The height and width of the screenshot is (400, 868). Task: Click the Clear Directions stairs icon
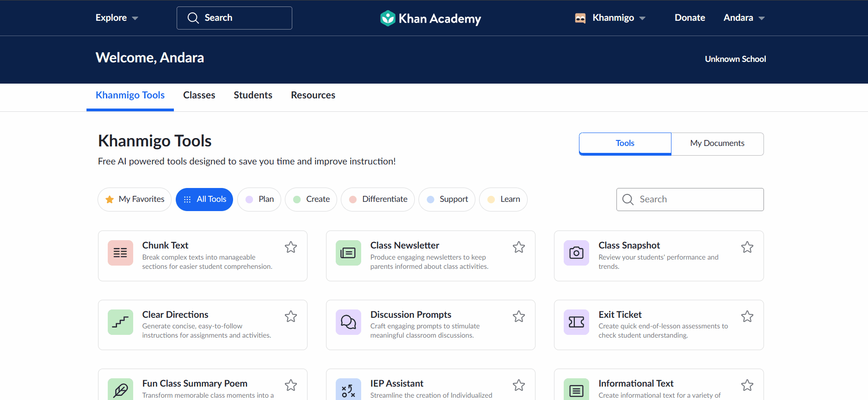tap(120, 322)
